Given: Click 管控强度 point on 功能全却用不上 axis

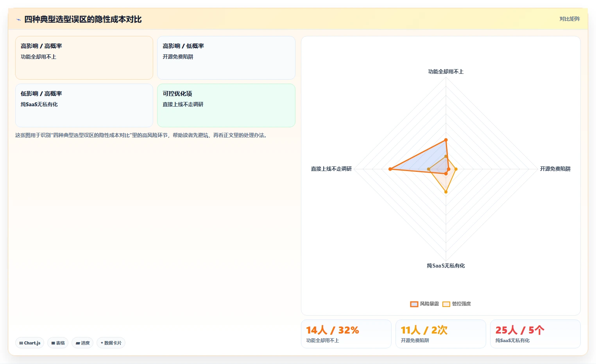Looking at the screenshot, I should [x=446, y=156].
